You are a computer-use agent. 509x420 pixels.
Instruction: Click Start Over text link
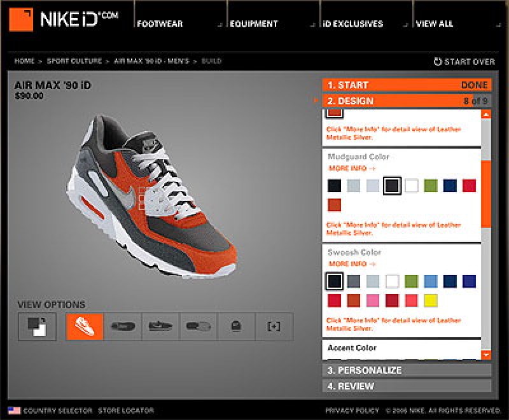[x=470, y=62]
